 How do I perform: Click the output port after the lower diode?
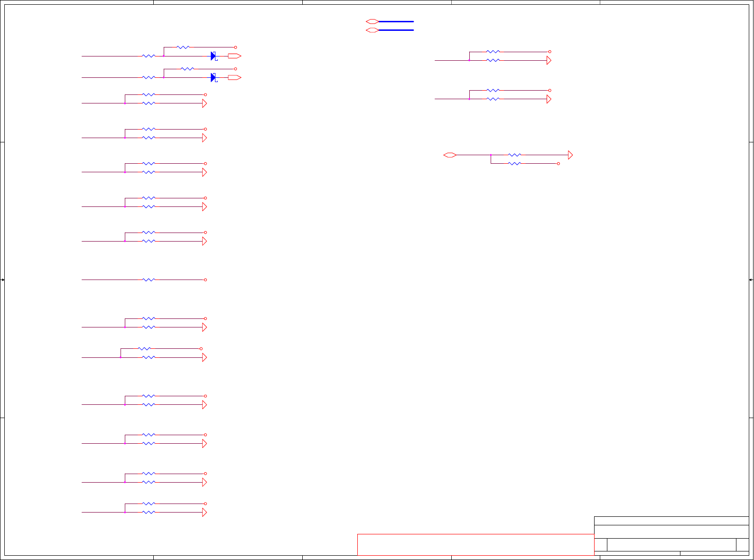[234, 77]
